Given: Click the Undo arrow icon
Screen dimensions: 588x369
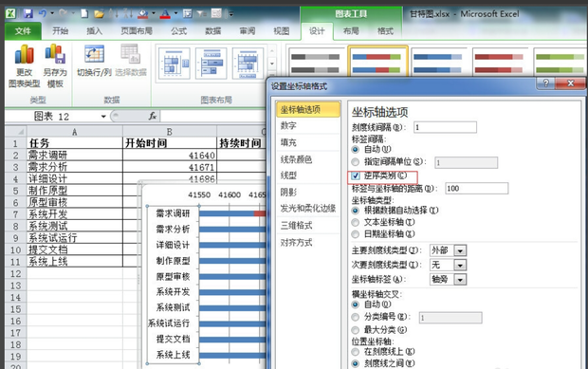Looking at the screenshot, I should pyautogui.click(x=43, y=14).
